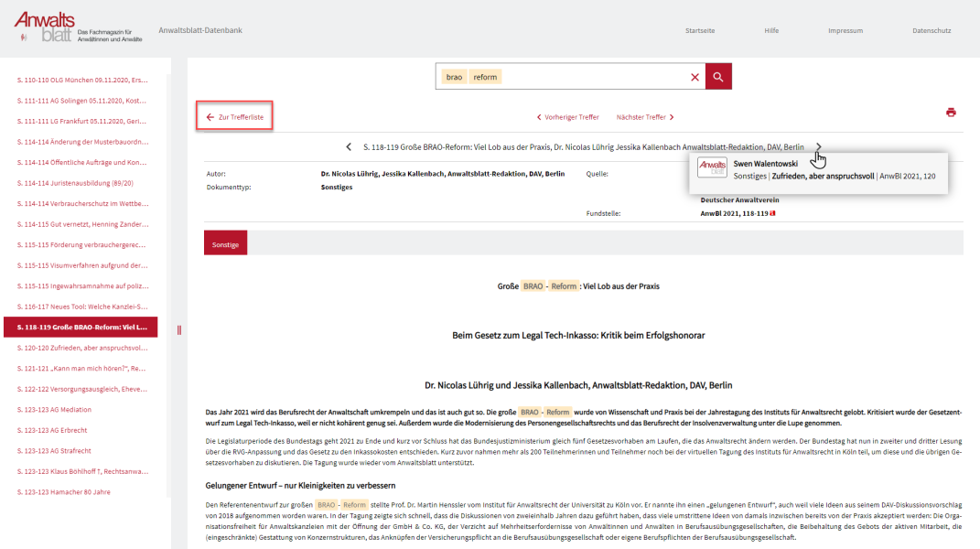Open S. 120-120 Zufrieden, aber anspruchsvoll entry
The width and height of the screenshot is (980, 549).
coord(82,348)
